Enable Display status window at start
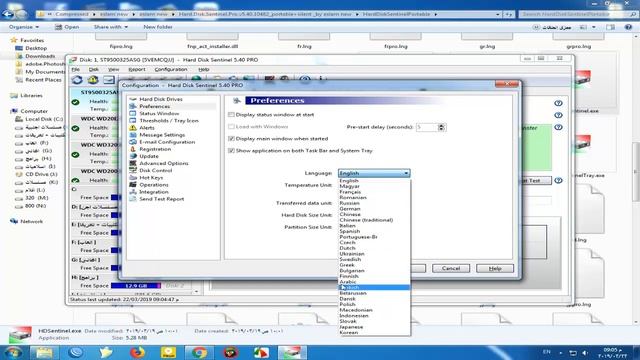The image size is (640, 360). 231,115
